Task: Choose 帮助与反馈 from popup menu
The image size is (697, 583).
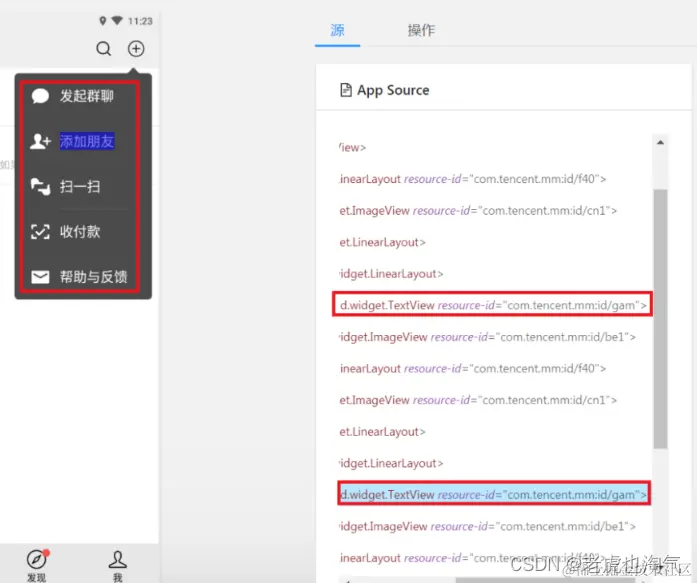Action: 81,277
